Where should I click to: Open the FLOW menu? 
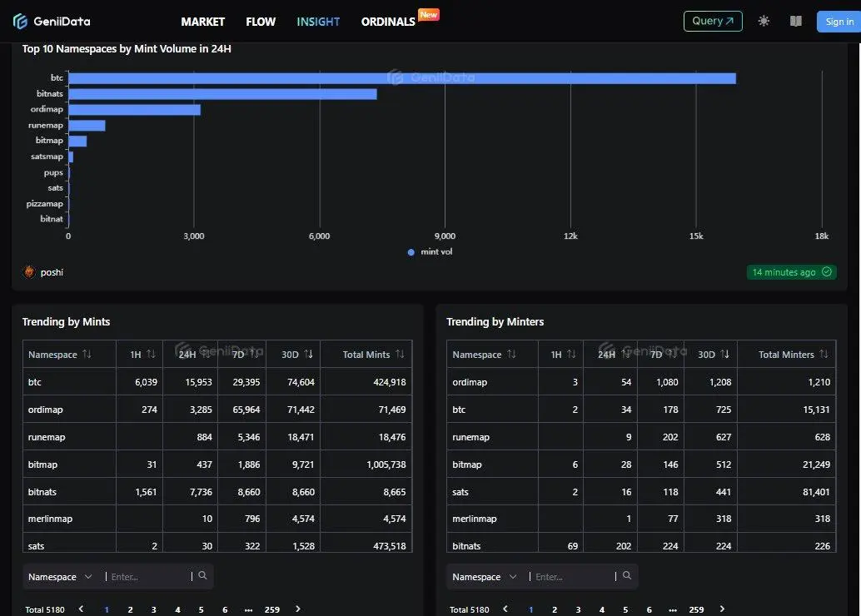point(261,22)
